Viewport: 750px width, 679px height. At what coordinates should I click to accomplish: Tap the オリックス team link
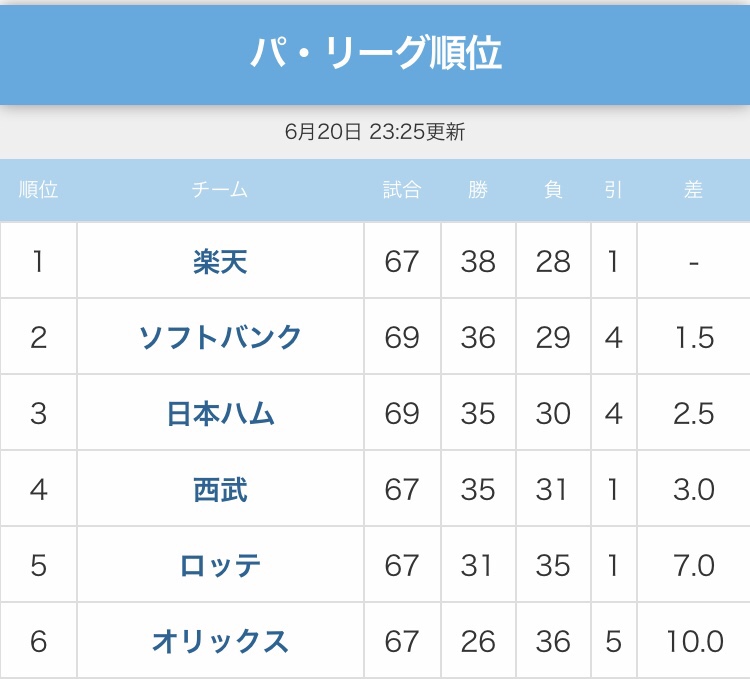[220, 641]
